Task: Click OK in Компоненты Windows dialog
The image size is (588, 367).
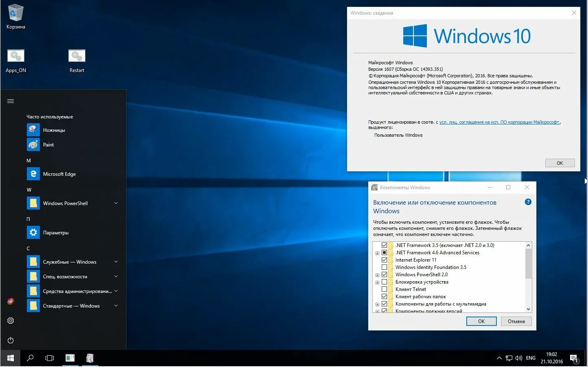Action: pyautogui.click(x=481, y=321)
